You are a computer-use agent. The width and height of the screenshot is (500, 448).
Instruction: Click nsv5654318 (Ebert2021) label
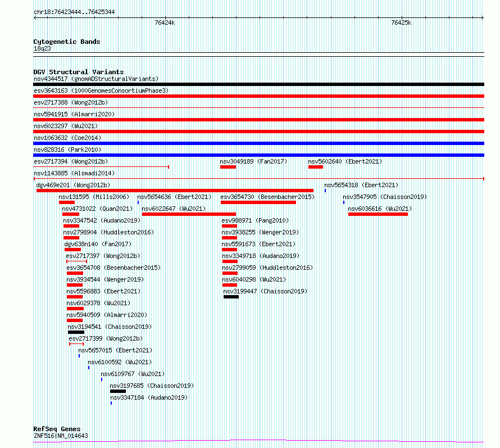tap(361, 185)
